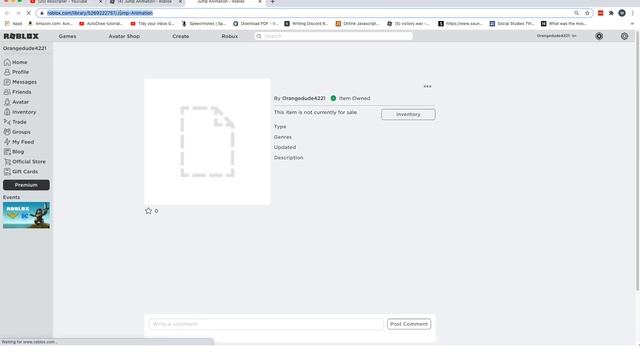Screen dimensions: 640x360
Task: Open the Trade sidebar icon
Action: pyautogui.click(x=7, y=122)
